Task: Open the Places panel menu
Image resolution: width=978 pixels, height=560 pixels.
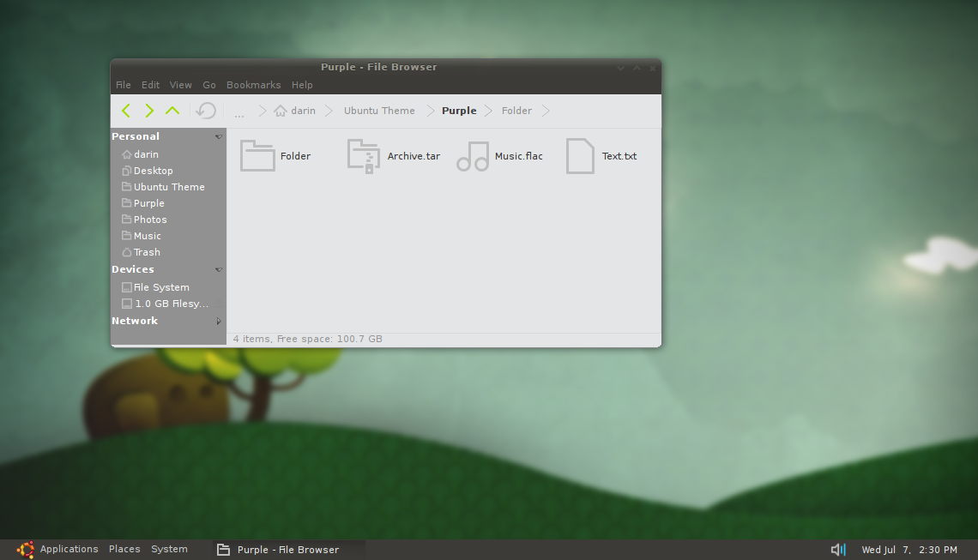Action: coord(124,549)
